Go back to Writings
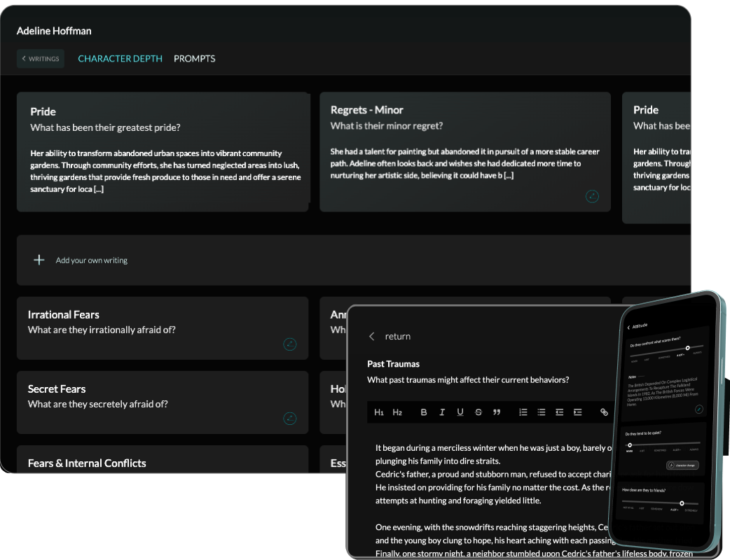This screenshot has width=730, height=560. [x=41, y=59]
